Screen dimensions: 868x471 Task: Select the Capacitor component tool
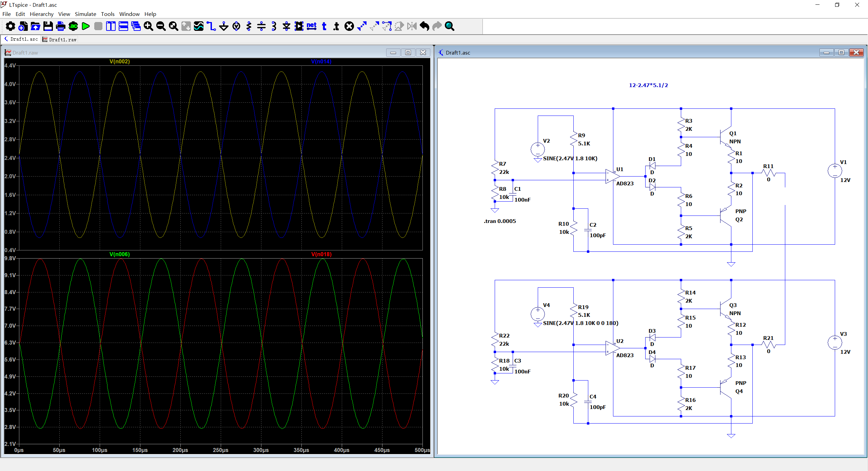point(261,26)
